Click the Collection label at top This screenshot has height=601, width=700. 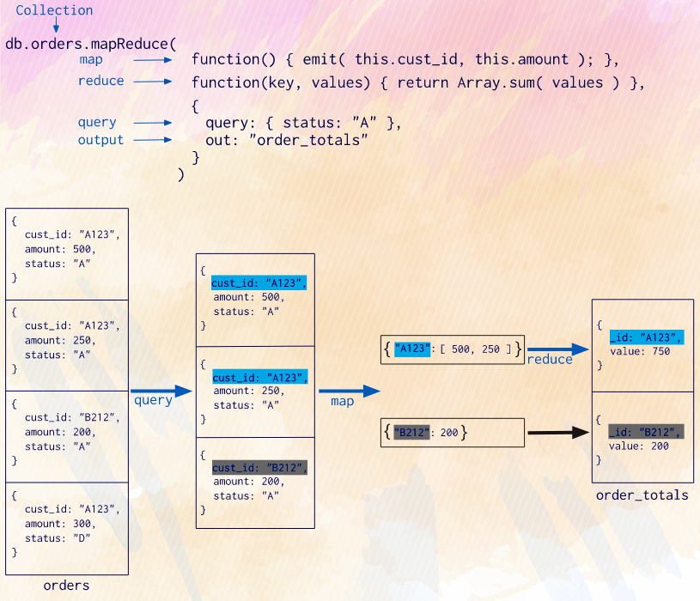click(53, 10)
